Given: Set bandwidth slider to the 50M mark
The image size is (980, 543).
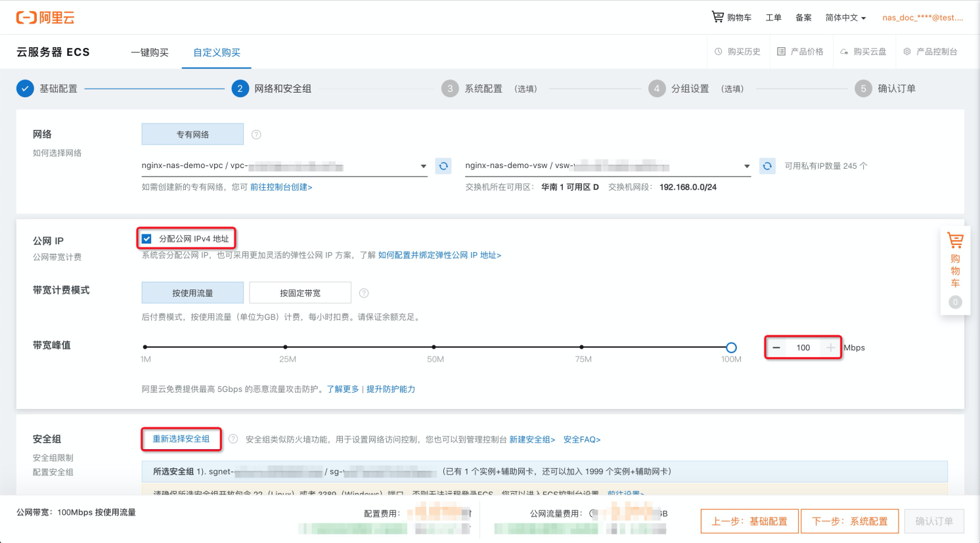Looking at the screenshot, I should point(434,347).
